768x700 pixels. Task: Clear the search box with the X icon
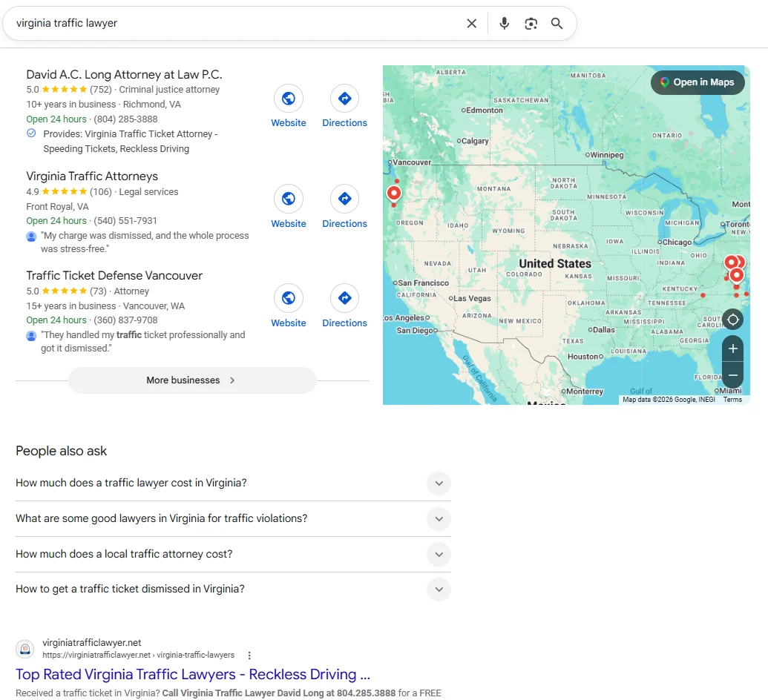coord(471,24)
